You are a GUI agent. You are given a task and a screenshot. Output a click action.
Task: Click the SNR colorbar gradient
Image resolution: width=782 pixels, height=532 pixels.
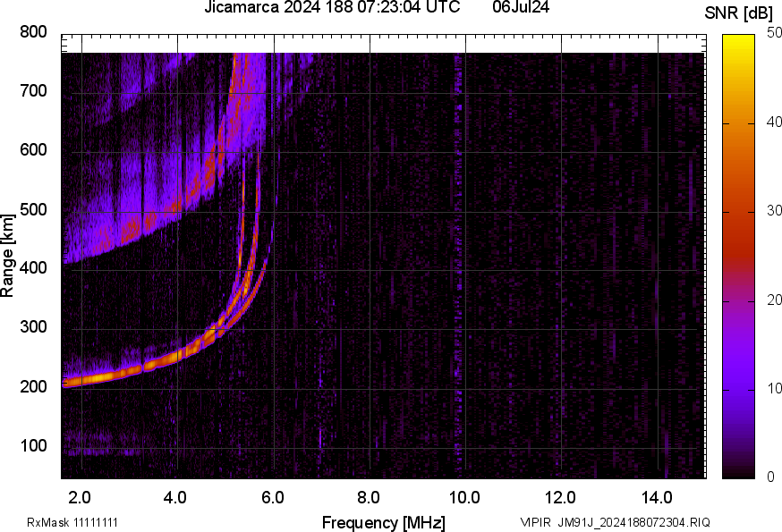(x=739, y=257)
